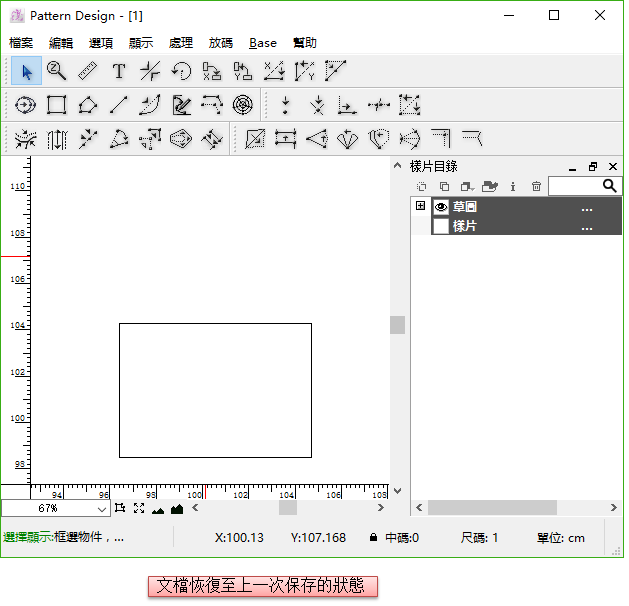This screenshot has height=606, width=629.
Task: Select the straight line tool
Action: (x=119, y=104)
